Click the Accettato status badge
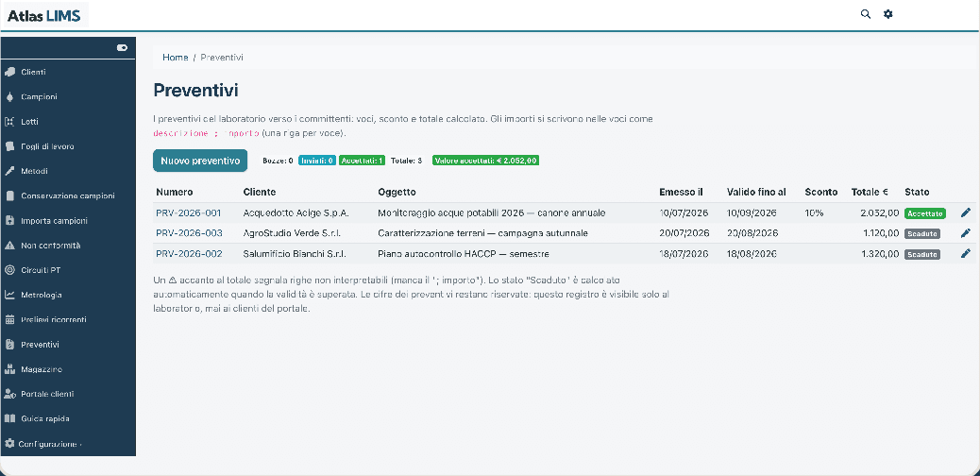 click(924, 213)
